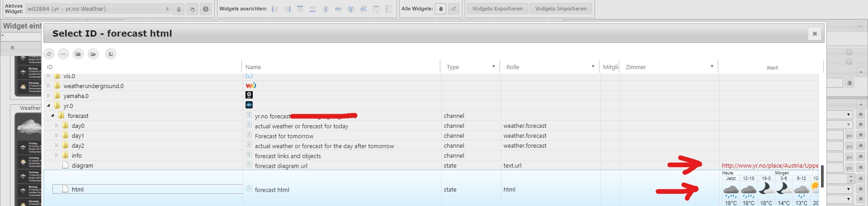Select the html state row
The height and width of the screenshot is (206, 868).
[x=431, y=189]
